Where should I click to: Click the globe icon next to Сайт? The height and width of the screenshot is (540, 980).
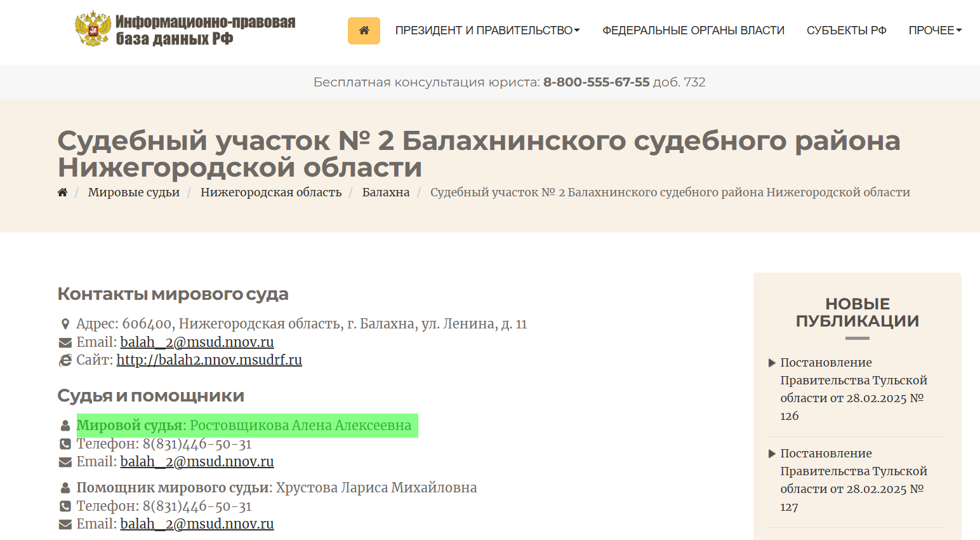point(65,360)
